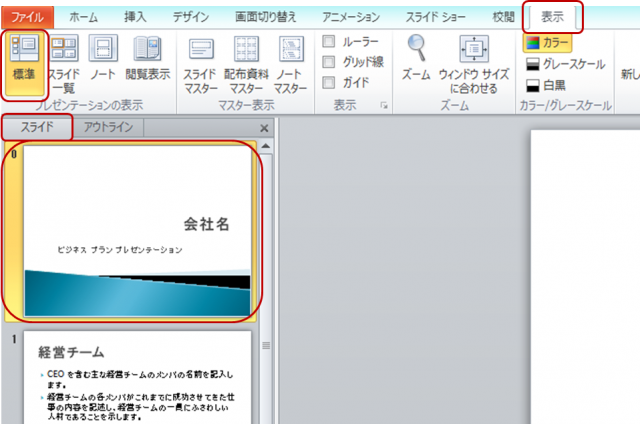Image resolution: width=640 pixels, height=424 pixels.
Task: Open the ノートマスター notes master
Action: (291, 64)
